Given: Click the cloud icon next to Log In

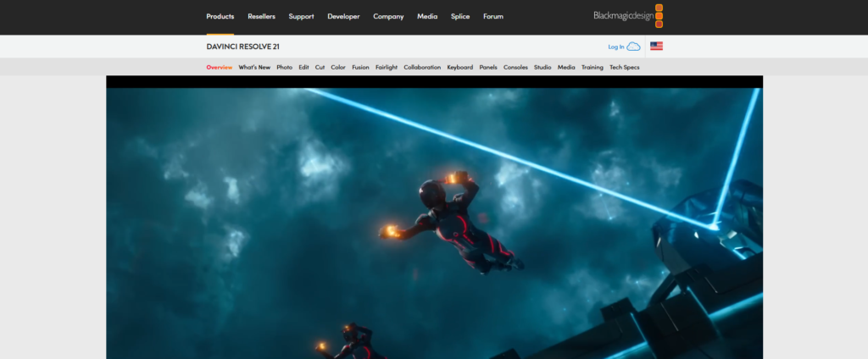Looking at the screenshot, I should coord(633,47).
